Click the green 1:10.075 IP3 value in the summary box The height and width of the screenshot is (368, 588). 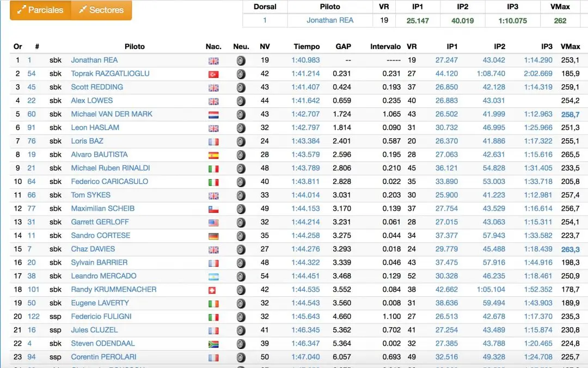(x=513, y=21)
